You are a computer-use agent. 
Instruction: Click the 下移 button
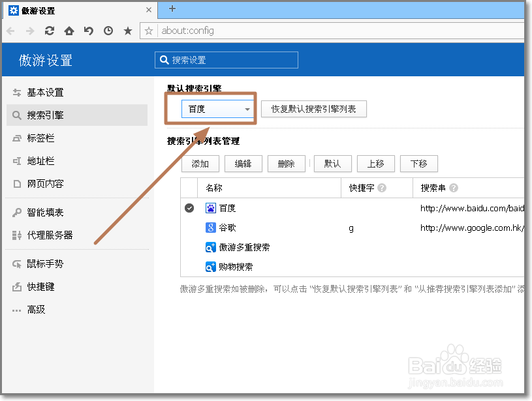419,164
